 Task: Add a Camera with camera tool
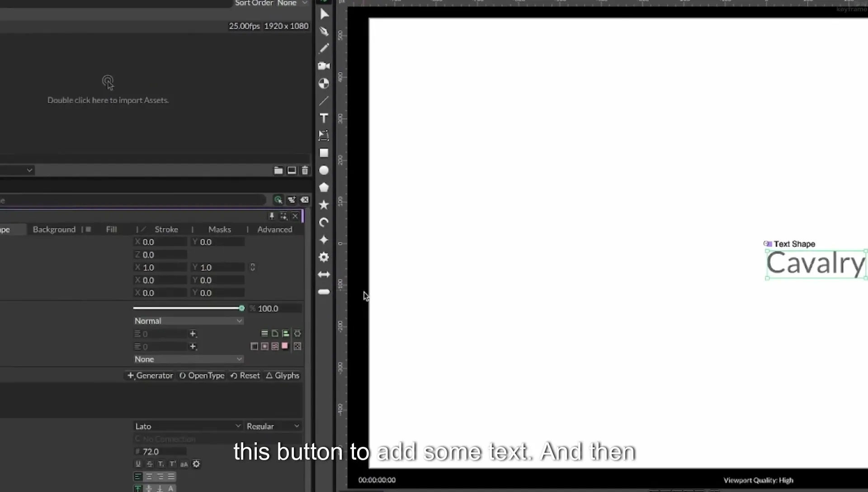[324, 66]
